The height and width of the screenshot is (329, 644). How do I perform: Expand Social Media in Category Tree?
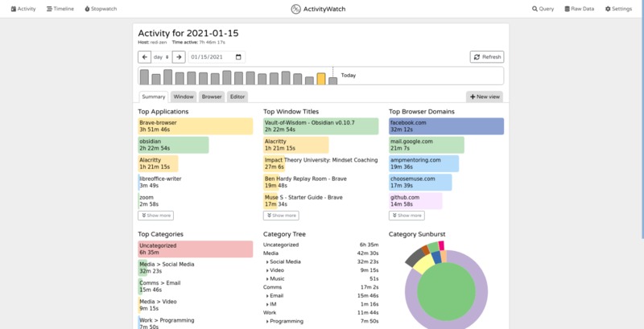[x=283, y=261]
